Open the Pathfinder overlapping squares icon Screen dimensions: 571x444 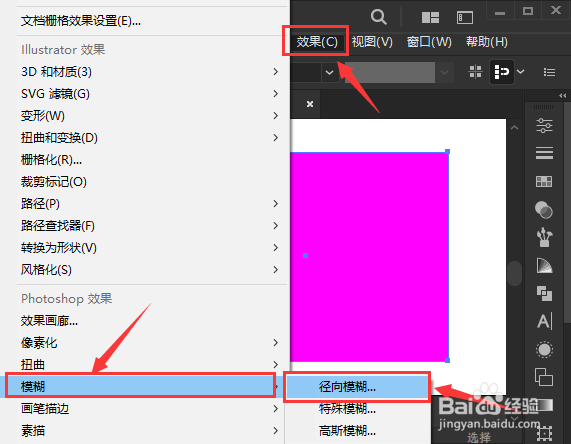[x=544, y=293]
